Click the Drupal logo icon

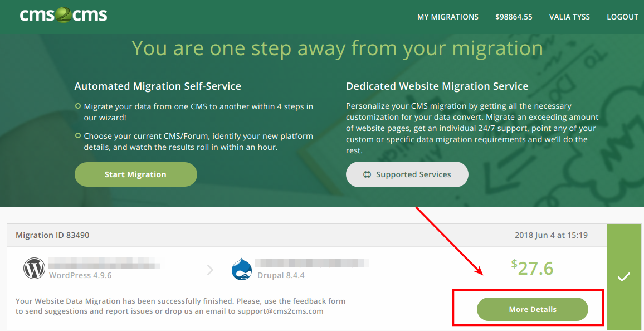[242, 269]
